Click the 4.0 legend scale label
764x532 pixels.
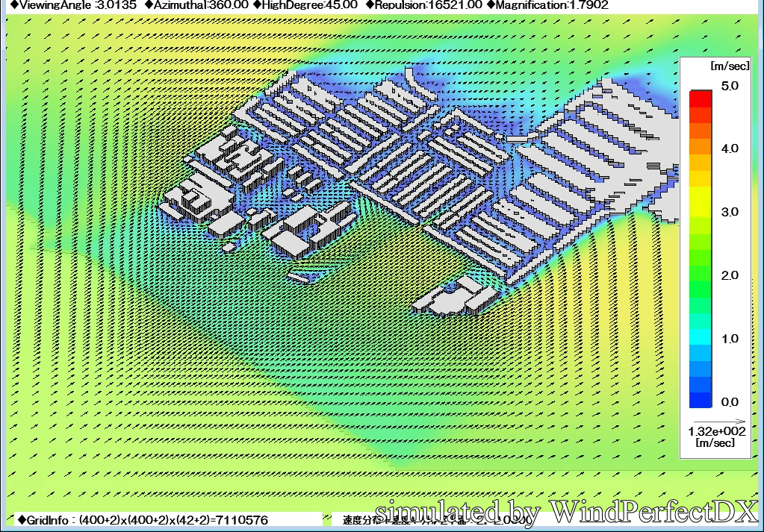[x=729, y=148]
